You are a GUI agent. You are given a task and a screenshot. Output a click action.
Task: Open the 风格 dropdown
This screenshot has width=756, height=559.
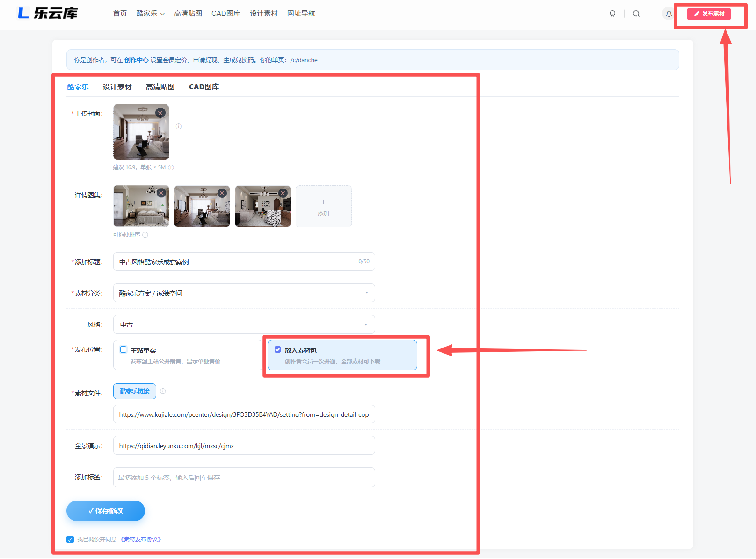(x=244, y=324)
